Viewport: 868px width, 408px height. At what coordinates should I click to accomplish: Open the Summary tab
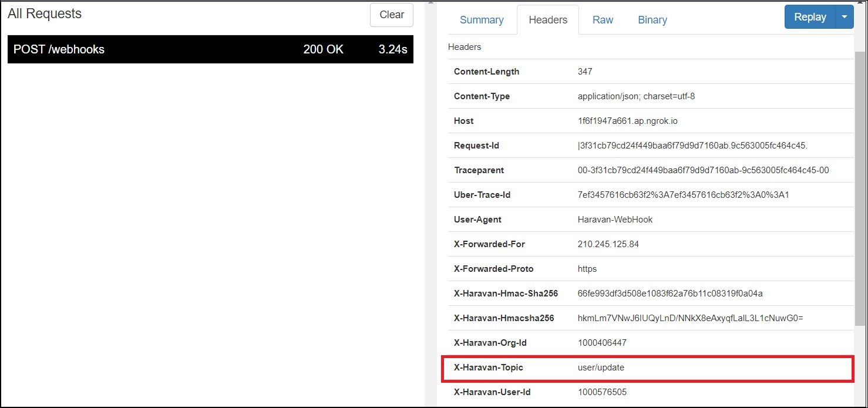(x=482, y=19)
